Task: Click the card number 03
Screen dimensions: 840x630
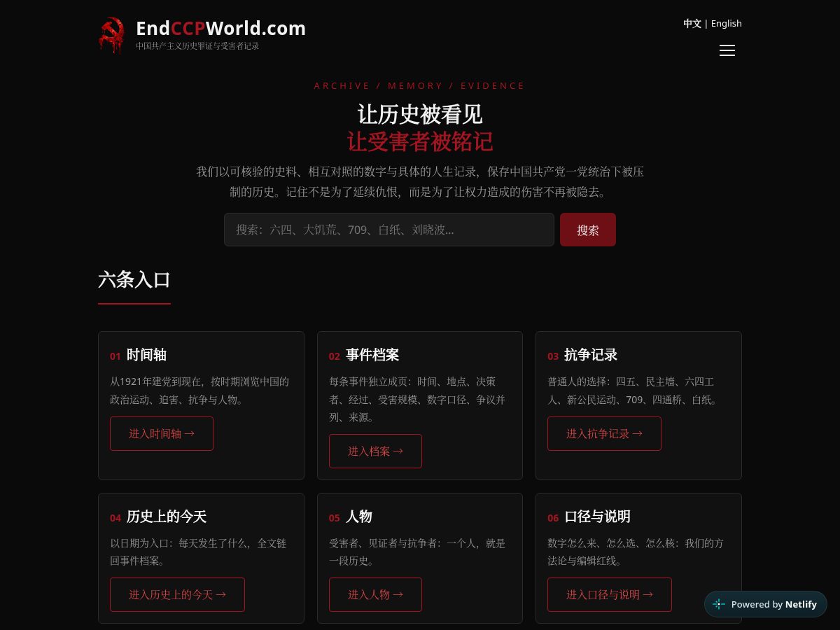Action: [x=553, y=356]
